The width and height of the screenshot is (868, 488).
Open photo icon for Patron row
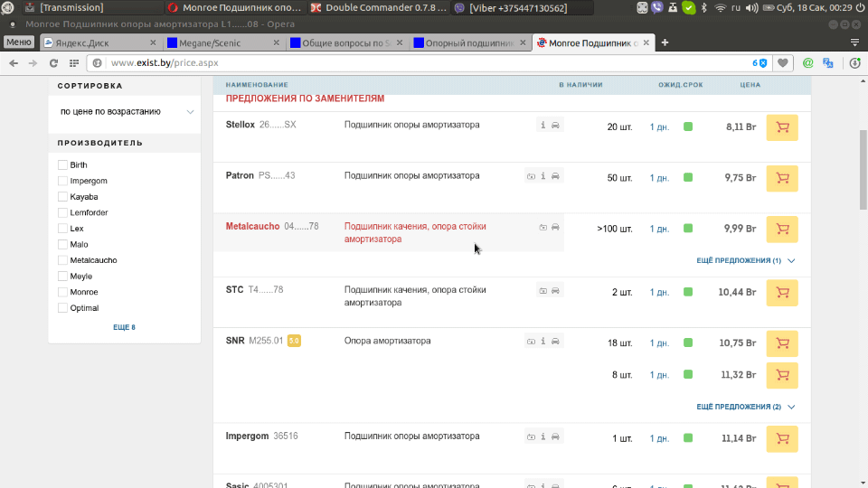[x=531, y=176]
